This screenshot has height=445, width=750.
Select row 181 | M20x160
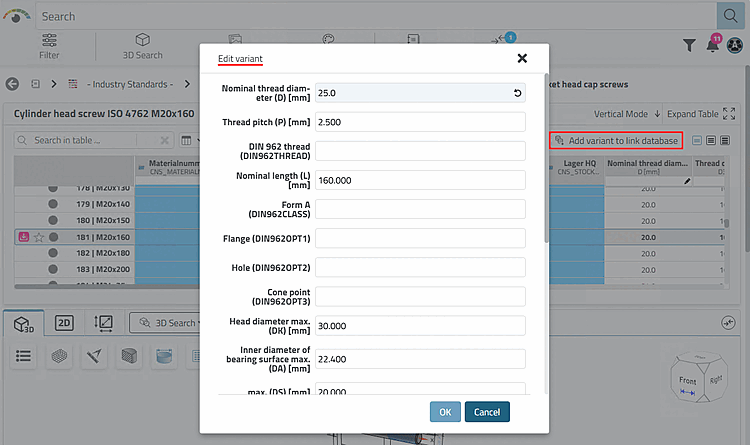tap(103, 237)
